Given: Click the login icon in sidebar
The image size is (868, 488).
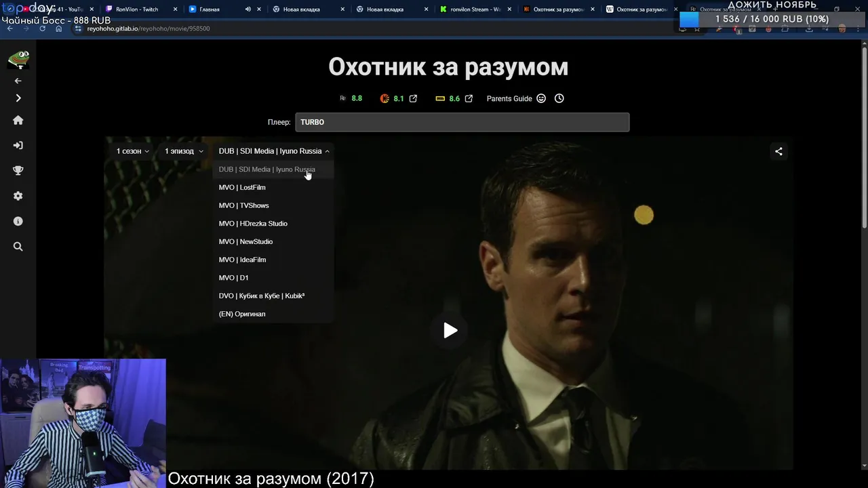Looking at the screenshot, I should pyautogui.click(x=18, y=145).
